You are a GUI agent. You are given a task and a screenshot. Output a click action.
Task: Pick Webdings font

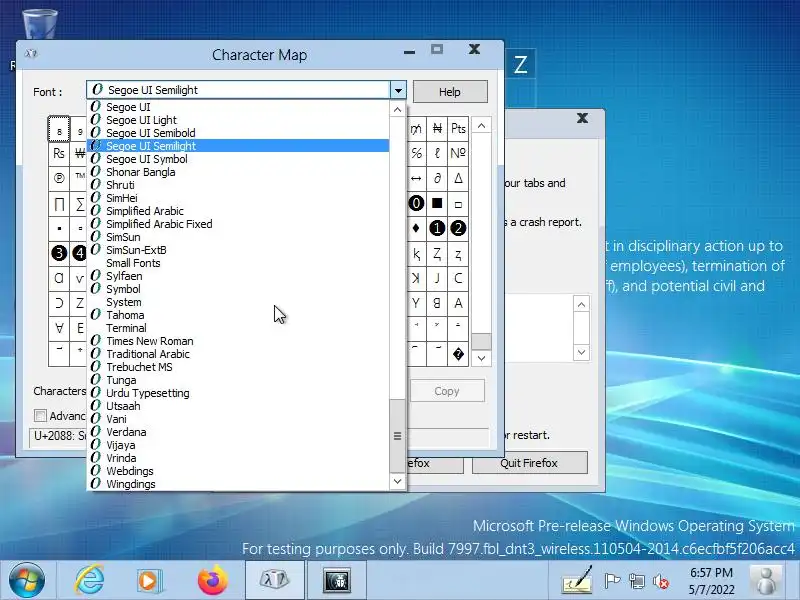pos(238,471)
